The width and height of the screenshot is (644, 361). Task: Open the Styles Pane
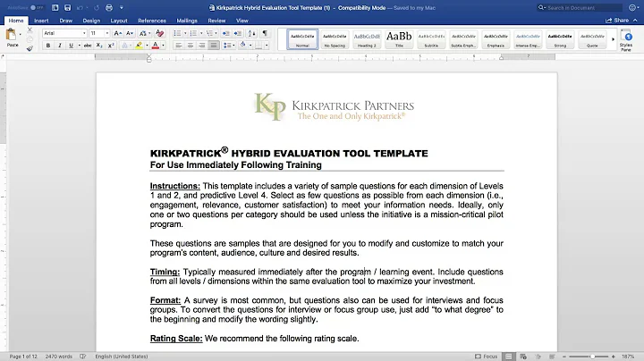coord(626,40)
